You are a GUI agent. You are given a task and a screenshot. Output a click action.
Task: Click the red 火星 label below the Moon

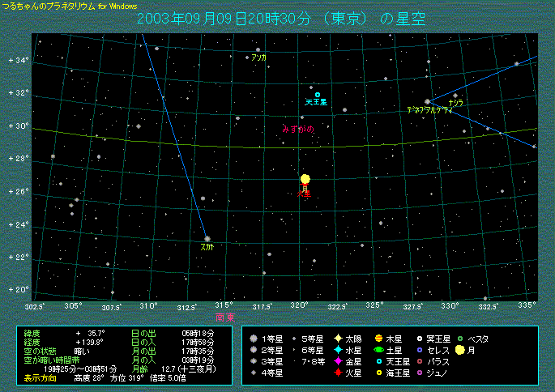pos(305,194)
